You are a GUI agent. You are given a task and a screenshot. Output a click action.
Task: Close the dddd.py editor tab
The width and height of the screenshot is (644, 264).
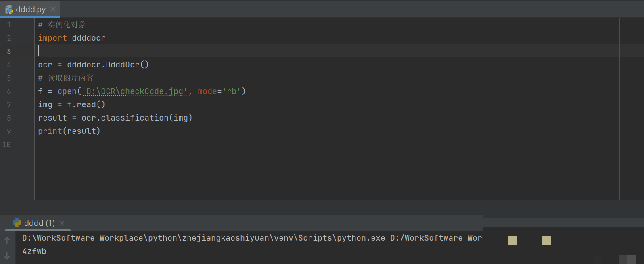click(53, 9)
